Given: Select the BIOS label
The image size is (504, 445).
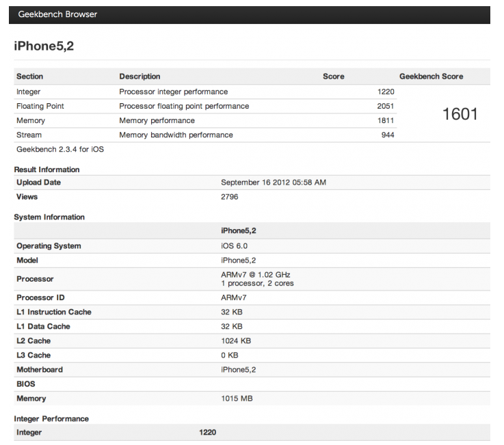Looking at the screenshot, I should pyautogui.click(x=26, y=384).
